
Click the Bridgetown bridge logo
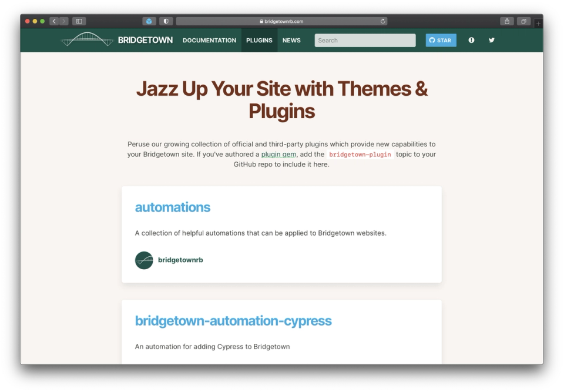pos(87,39)
